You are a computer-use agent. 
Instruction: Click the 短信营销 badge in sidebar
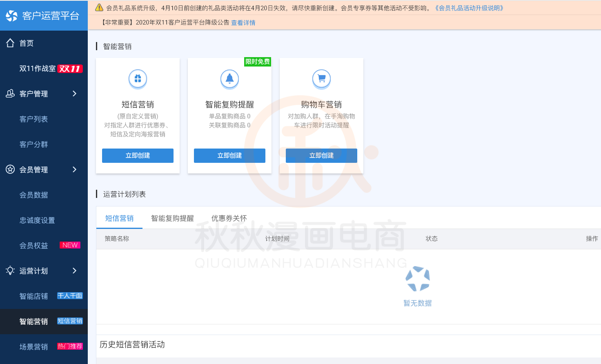70,321
